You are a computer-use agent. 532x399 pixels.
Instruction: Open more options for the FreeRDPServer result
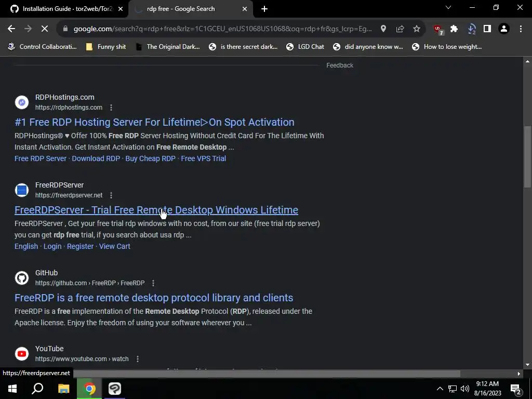(111, 195)
